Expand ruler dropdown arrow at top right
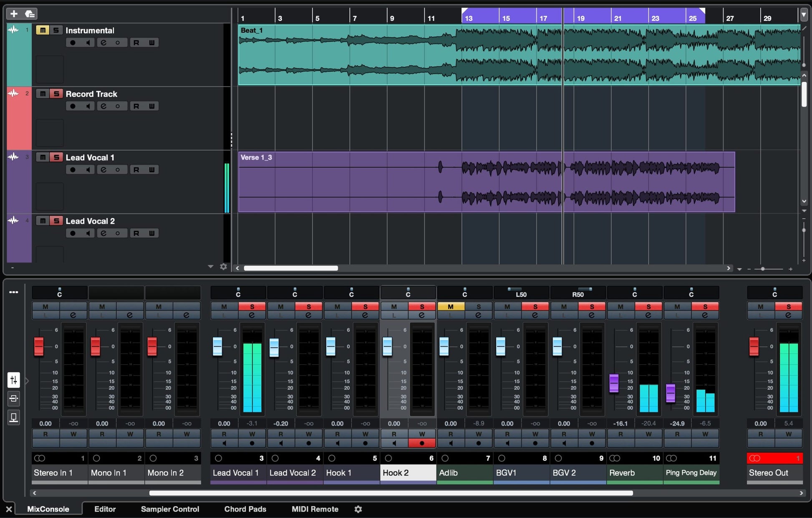Screen dimensions: 812x518 pyautogui.click(x=804, y=15)
